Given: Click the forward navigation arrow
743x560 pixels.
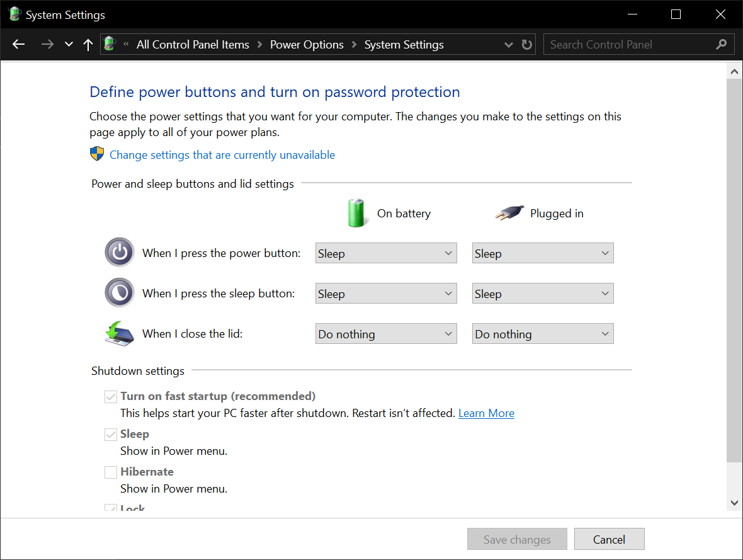Looking at the screenshot, I should pos(47,44).
